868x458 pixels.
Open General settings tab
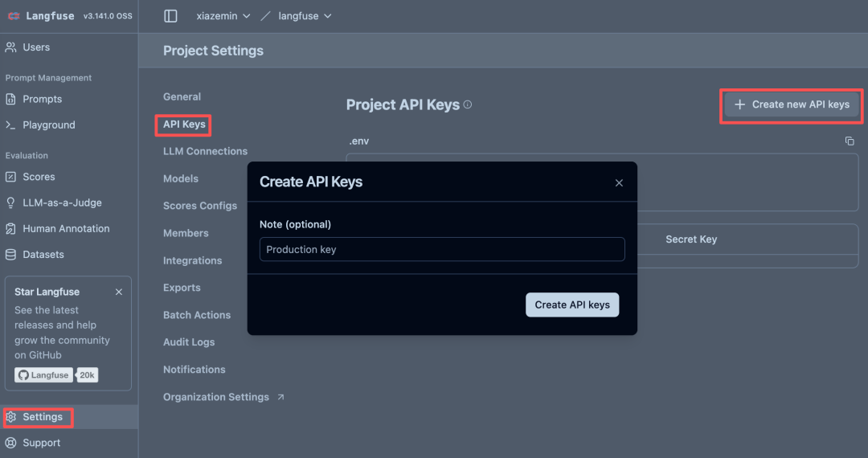point(182,96)
